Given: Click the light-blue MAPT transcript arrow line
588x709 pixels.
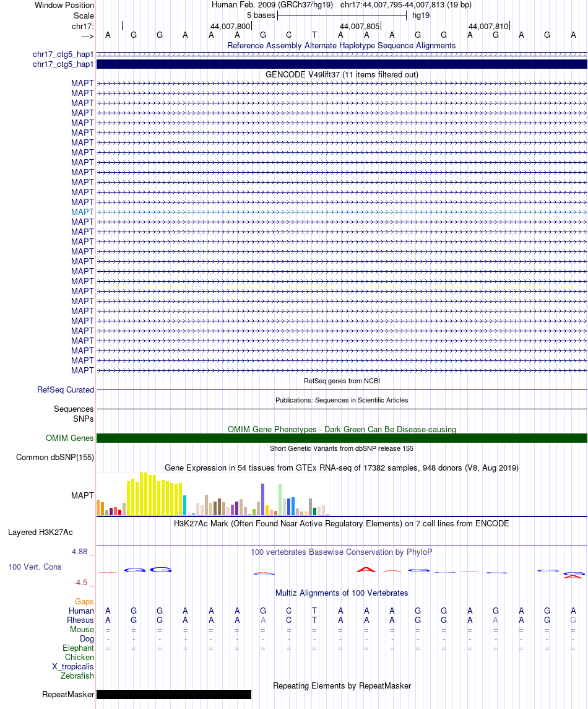Looking at the screenshot, I should pos(342,212).
